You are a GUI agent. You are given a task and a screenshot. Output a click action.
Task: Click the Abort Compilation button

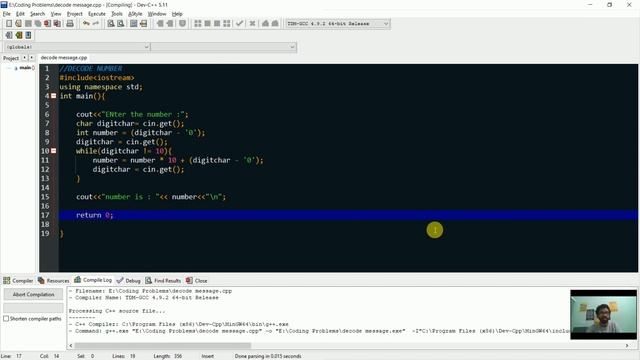coord(33,294)
